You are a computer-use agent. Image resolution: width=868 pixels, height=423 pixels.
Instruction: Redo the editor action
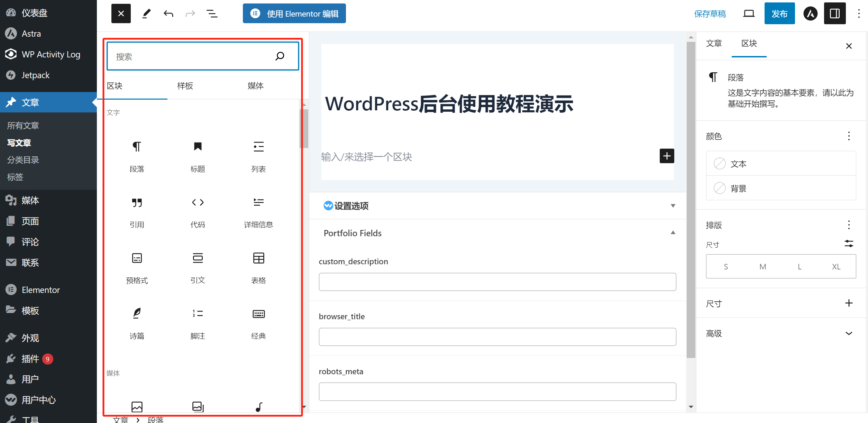(190, 13)
